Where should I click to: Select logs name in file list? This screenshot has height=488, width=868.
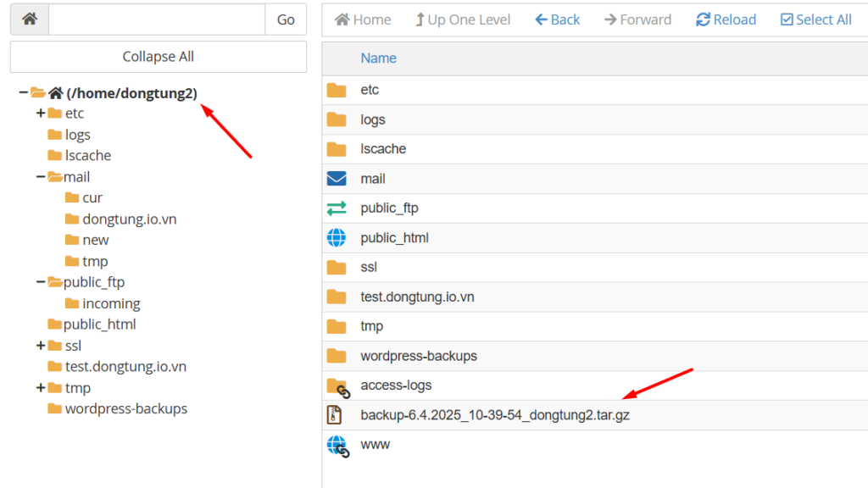click(x=373, y=119)
